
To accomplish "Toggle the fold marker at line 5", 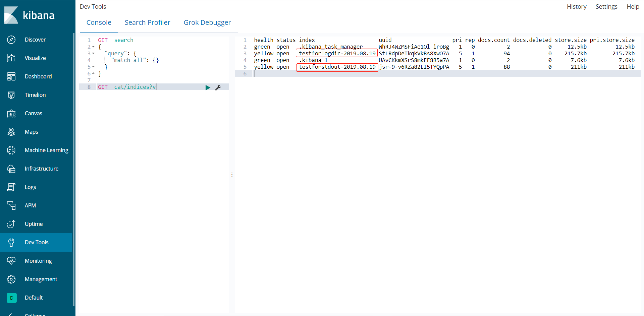I will (93, 67).
